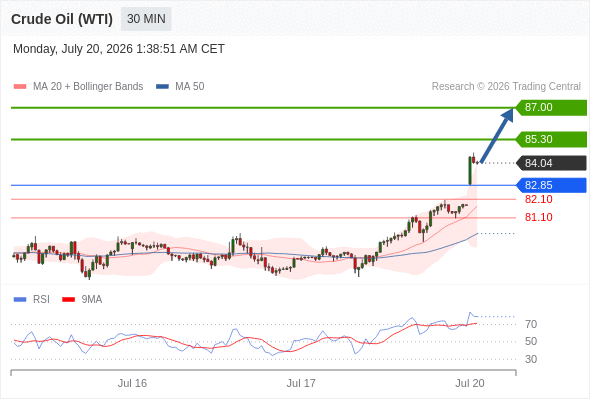Click the Jul 20 date axis label
590x400 pixels.
(x=470, y=383)
